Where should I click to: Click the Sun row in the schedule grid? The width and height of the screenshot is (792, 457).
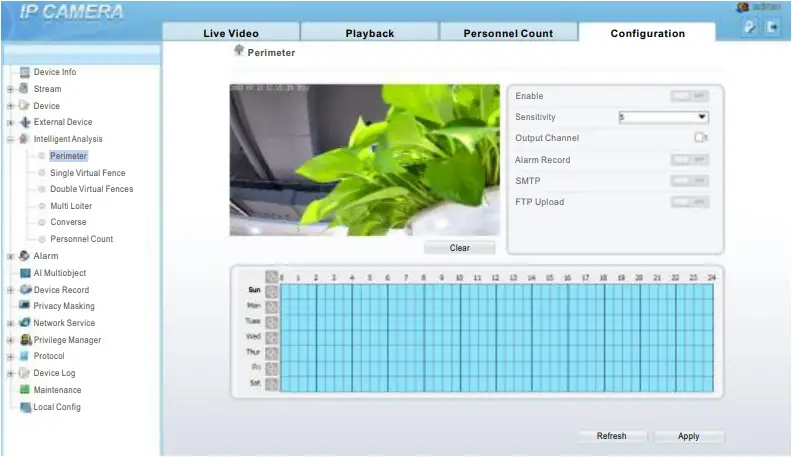click(497, 291)
